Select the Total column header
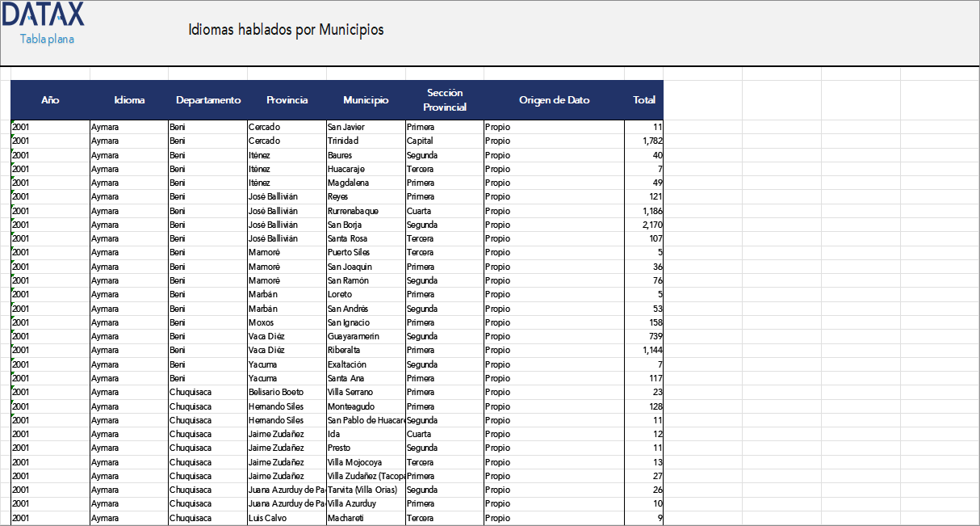This screenshot has height=526, width=980. tap(644, 100)
